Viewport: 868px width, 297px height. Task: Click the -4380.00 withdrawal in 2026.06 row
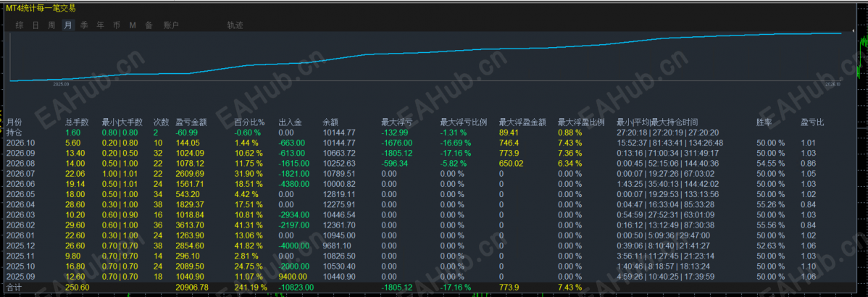294,183
